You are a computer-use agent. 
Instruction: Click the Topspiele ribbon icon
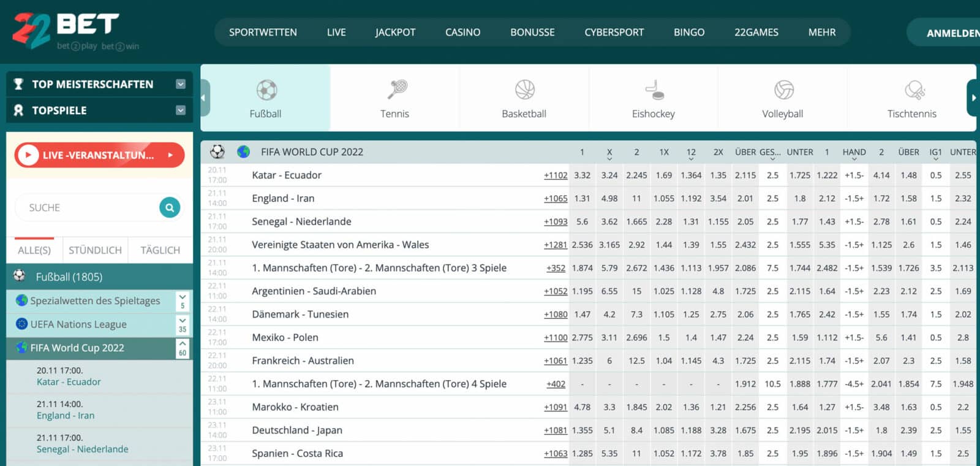[18, 110]
